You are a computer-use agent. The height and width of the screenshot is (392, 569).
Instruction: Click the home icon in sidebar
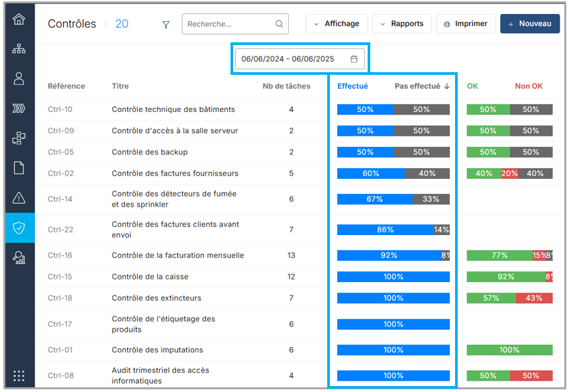point(19,19)
